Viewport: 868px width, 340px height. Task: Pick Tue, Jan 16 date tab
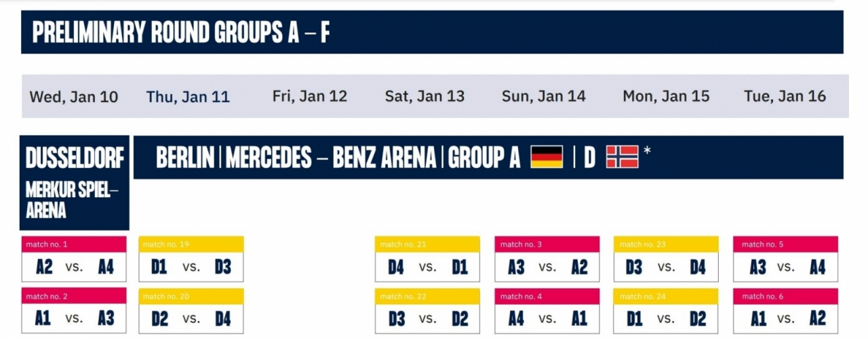(785, 96)
